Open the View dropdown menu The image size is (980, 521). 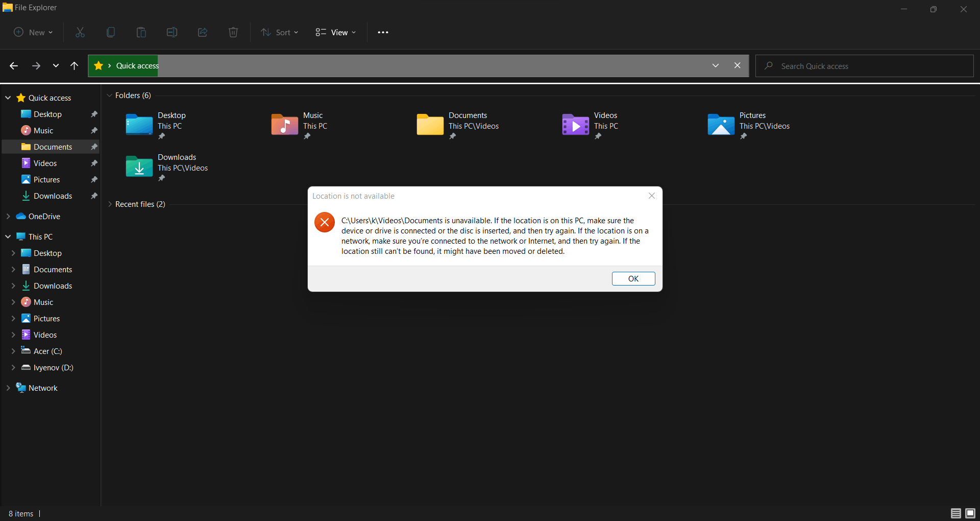point(335,32)
